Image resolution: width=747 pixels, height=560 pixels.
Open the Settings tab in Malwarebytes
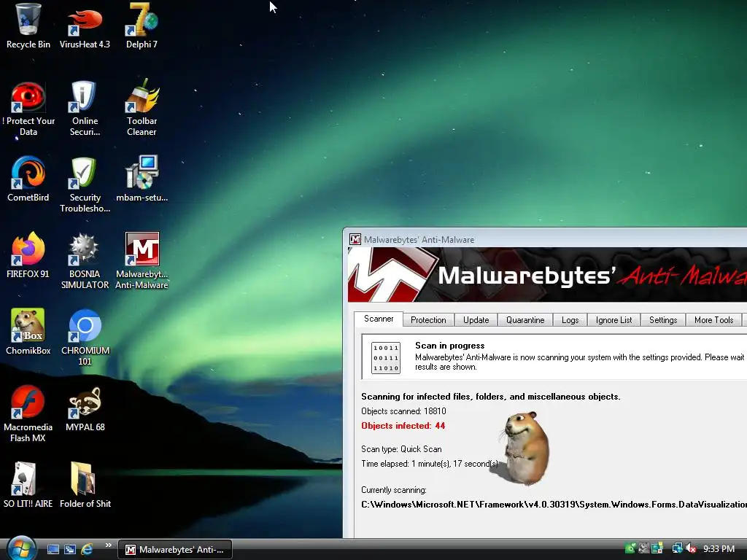click(x=662, y=320)
